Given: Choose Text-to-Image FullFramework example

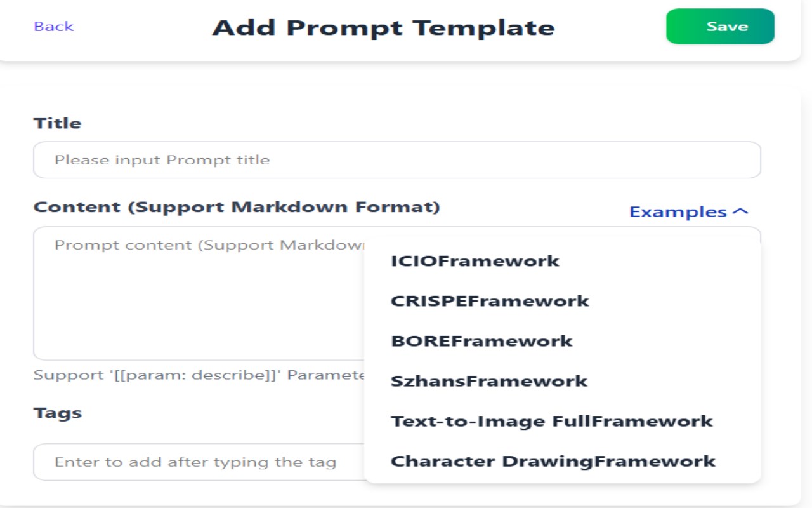Looking at the screenshot, I should [x=552, y=421].
